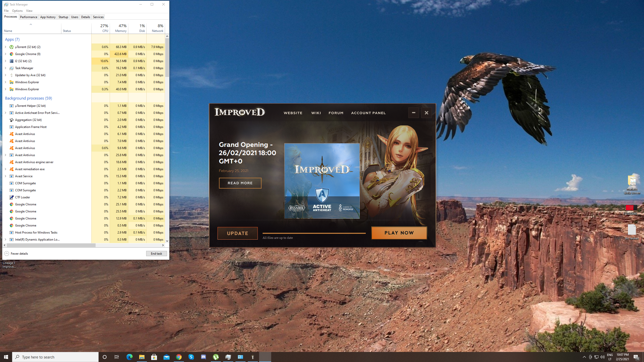Switch to the Performance tab
Screen dimensions: 644x362
pos(28,17)
